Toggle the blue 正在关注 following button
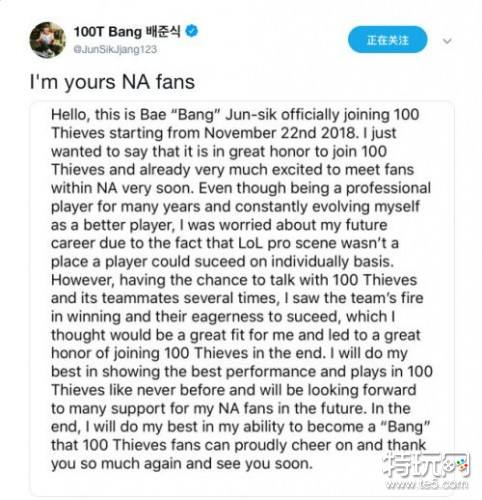This screenshot has width=482, height=500. click(x=387, y=40)
